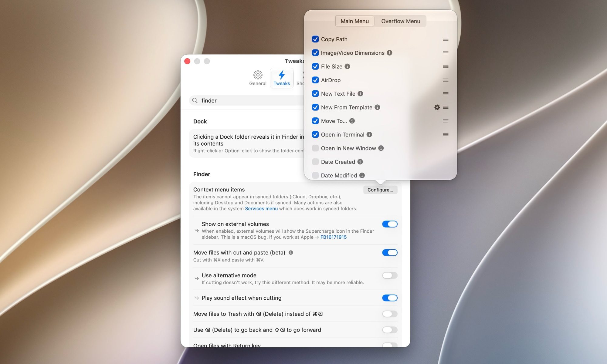Click the info icon next to Image/Video Dimensions
Viewport: 607px width, 364px height.
tap(389, 53)
